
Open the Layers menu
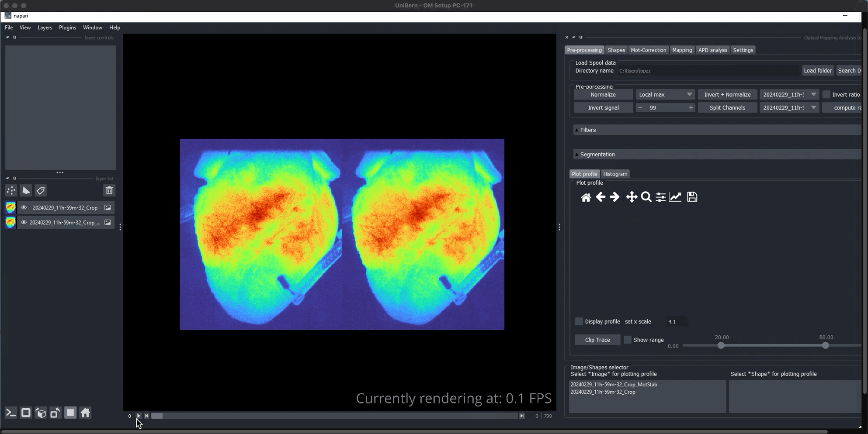[x=45, y=28]
